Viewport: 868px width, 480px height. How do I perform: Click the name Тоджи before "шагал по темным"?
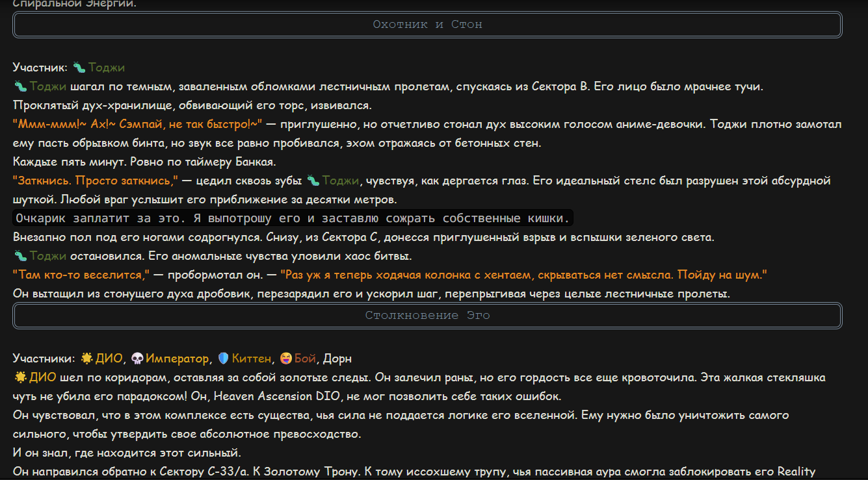tap(47, 86)
